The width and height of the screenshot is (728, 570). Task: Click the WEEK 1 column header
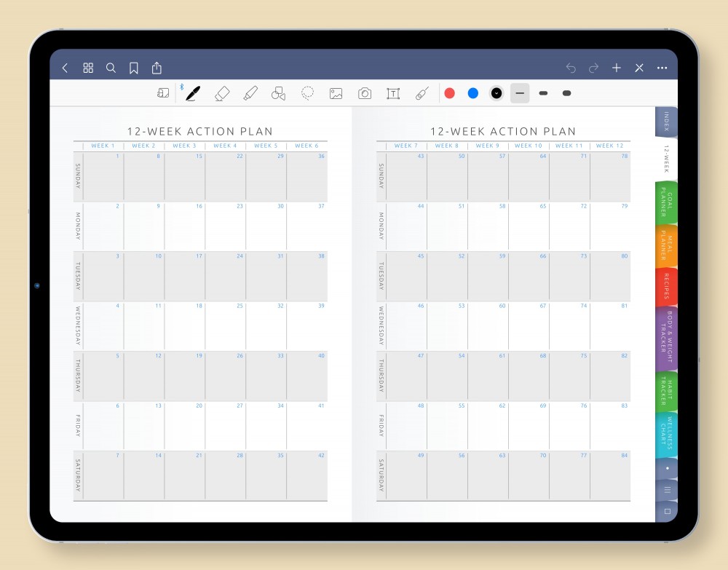(x=103, y=146)
